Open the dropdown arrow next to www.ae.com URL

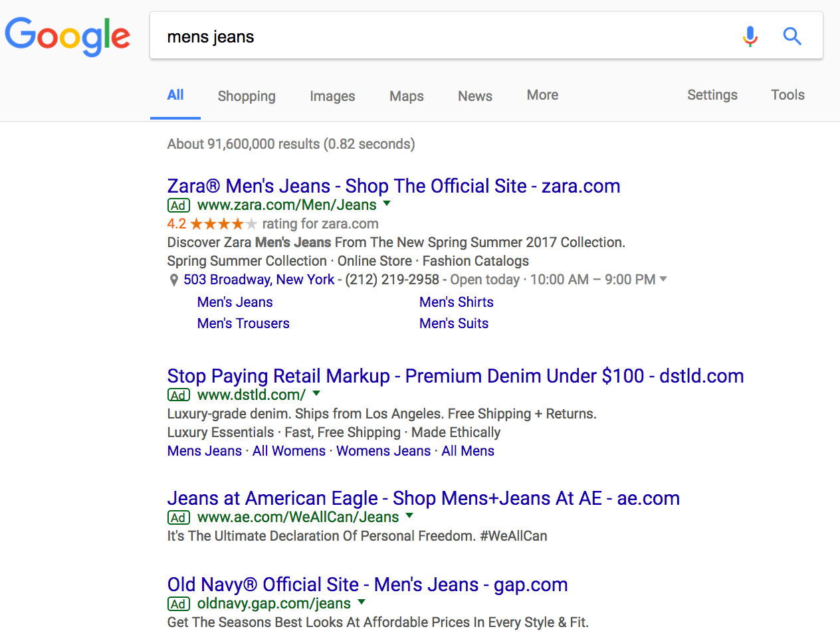(409, 517)
